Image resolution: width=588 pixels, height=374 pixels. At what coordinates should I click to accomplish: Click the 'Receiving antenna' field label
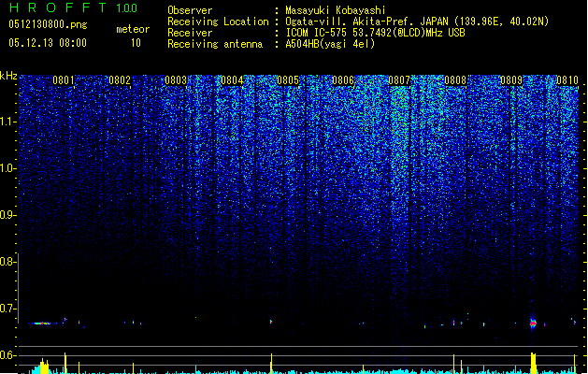point(215,44)
